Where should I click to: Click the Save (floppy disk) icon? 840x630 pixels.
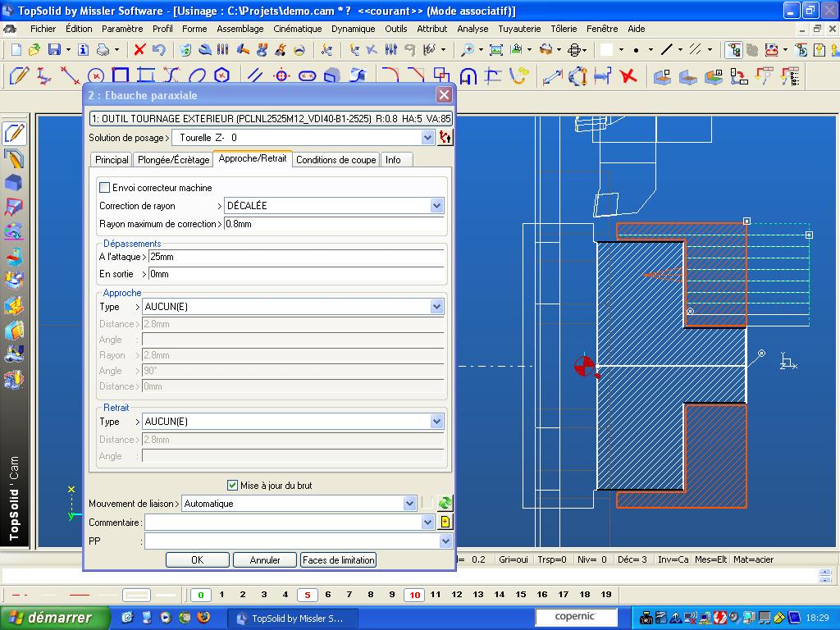54,50
